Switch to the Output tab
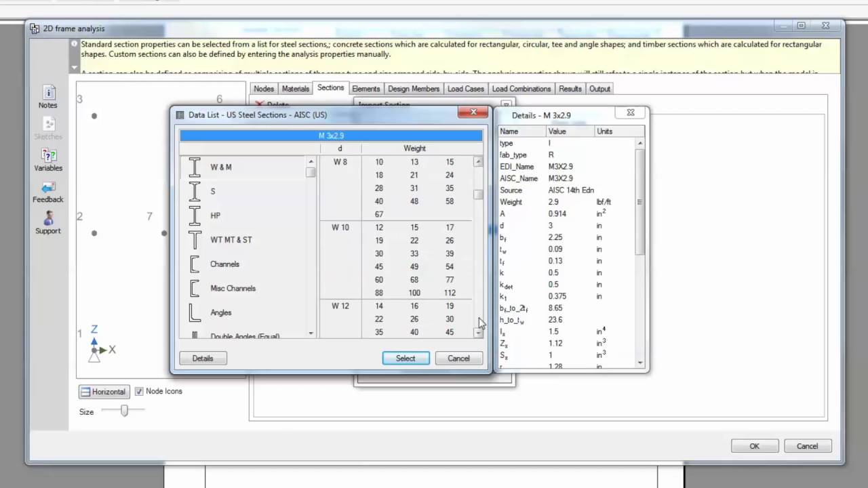 click(x=599, y=89)
